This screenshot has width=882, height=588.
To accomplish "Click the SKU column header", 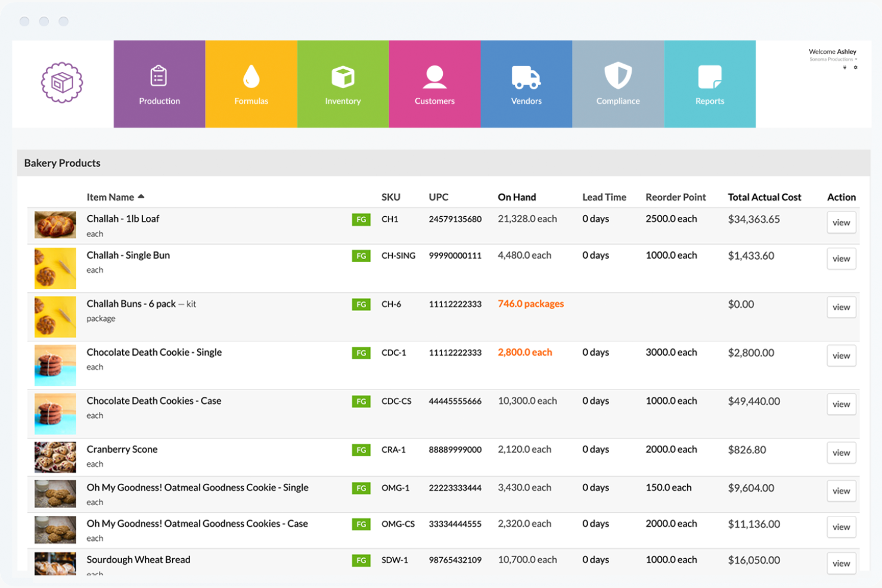I will (391, 197).
